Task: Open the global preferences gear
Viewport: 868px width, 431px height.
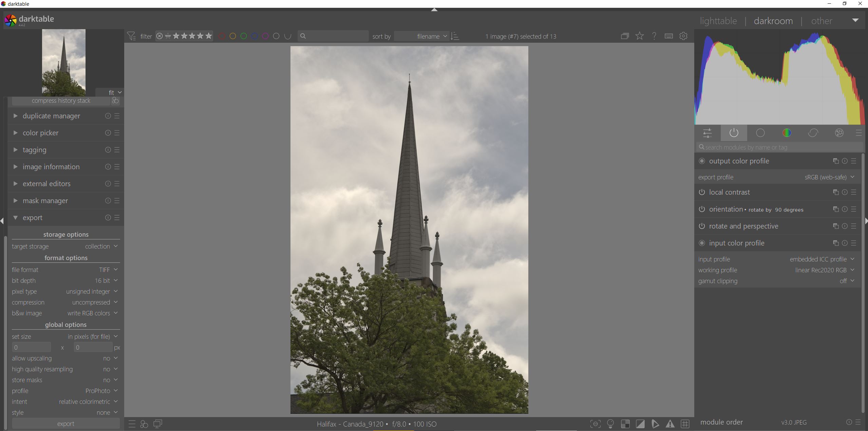Action: click(x=683, y=36)
